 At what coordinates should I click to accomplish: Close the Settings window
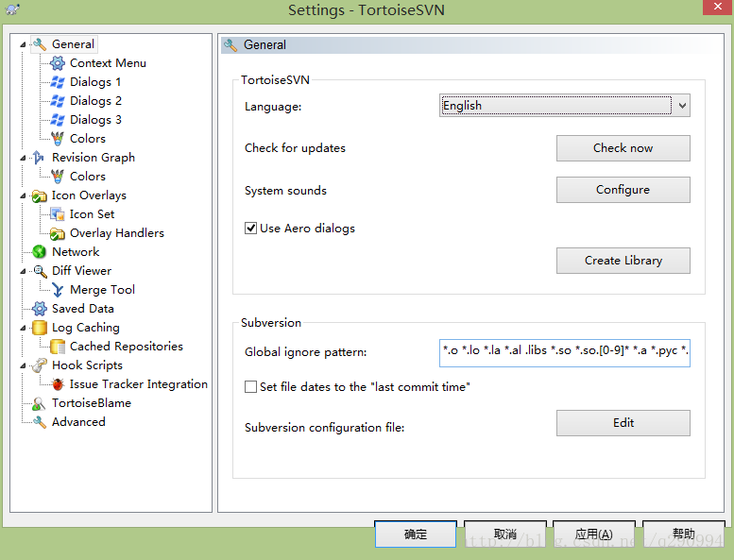tap(718, 7)
